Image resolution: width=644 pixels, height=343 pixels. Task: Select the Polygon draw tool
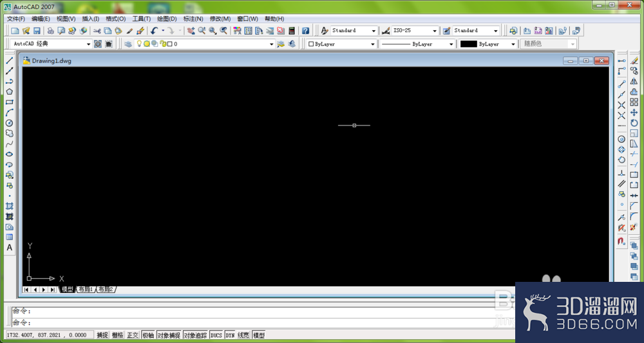(x=10, y=91)
